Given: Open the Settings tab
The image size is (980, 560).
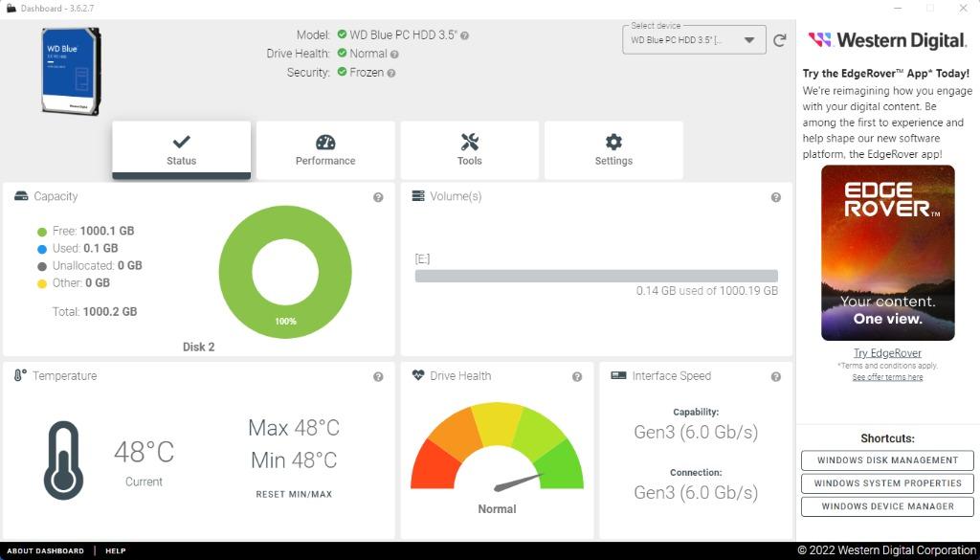Looking at the screenshot, I should tap(613, 150).
